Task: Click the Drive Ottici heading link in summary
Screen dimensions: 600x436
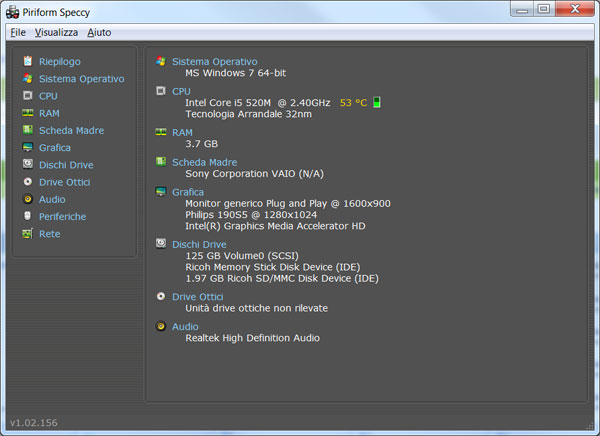Action: [x=197, y=296]
